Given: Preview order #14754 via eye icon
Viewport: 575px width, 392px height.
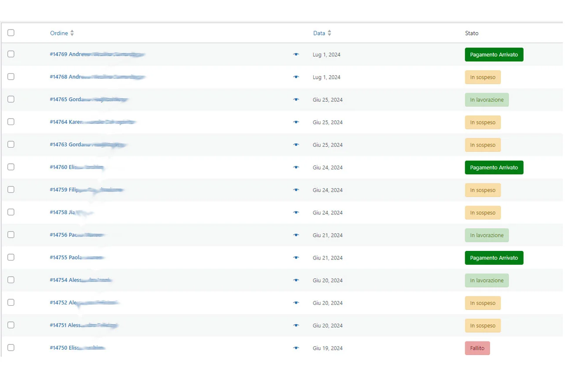Looking at the screenshot, I should (x=296, y=280).
